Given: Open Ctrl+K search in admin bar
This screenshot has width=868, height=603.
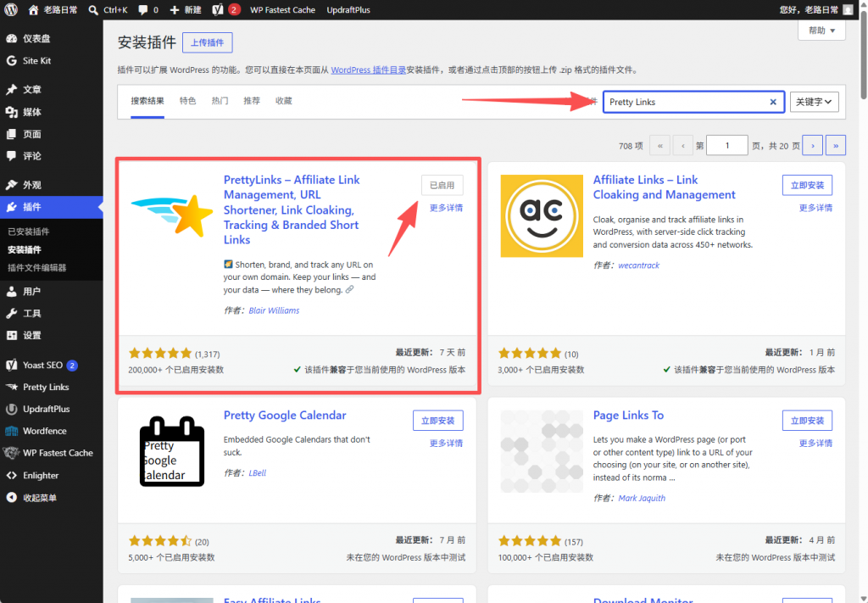Looking at the screenshot, I should coord(108,9).
